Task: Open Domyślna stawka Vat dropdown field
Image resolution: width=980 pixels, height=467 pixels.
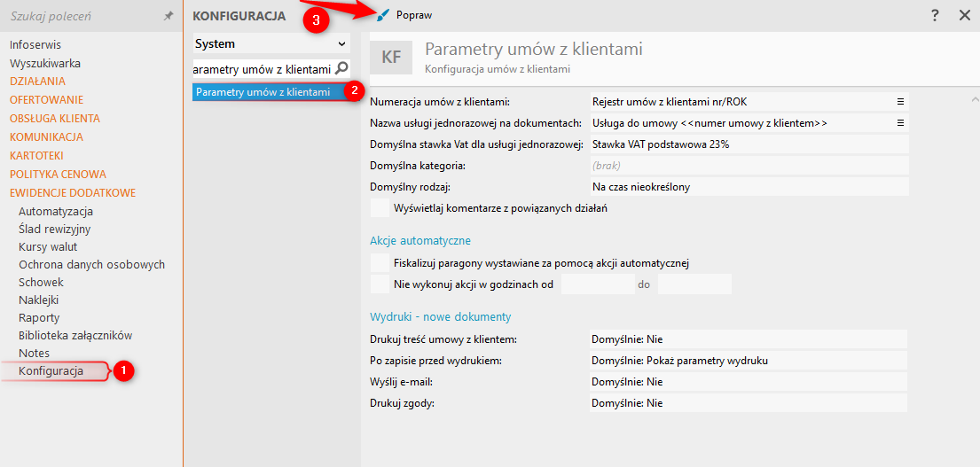Action: click(749, 144)
